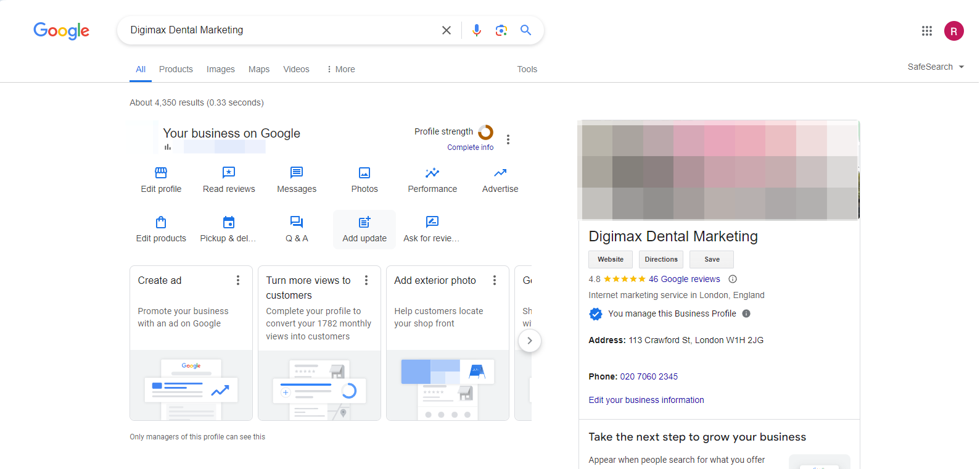The height and width of the screenshot is (469, 980).
Task: Start a voice search with the microphone
Action: click(477, 30)
